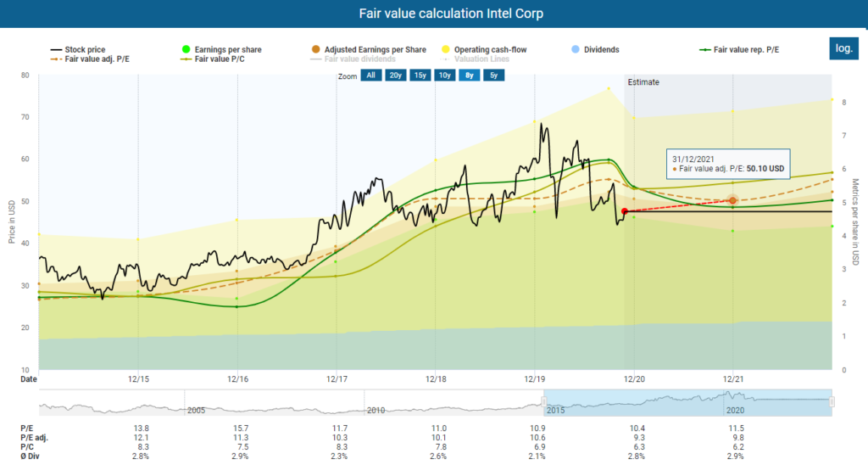The image size is (868, 465).
Task: Click the Ø Div row label
Action: 31,457
